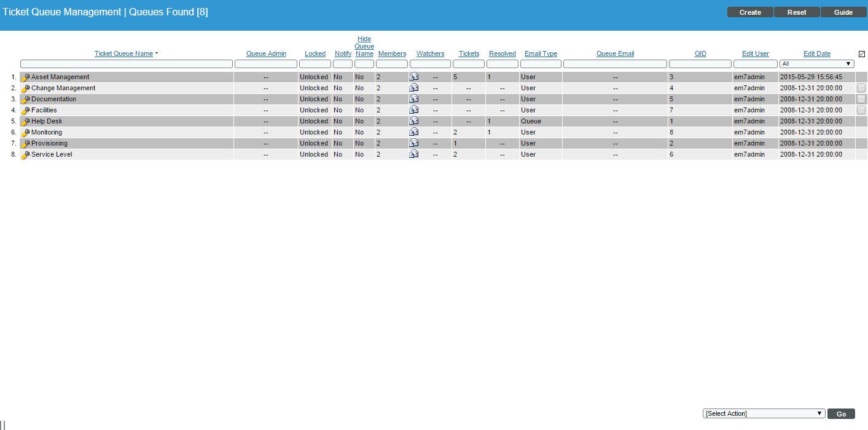Toggle the select-all checkbox in header
Image resolution: width=868 pixels, height=430 pixels.
861,54
